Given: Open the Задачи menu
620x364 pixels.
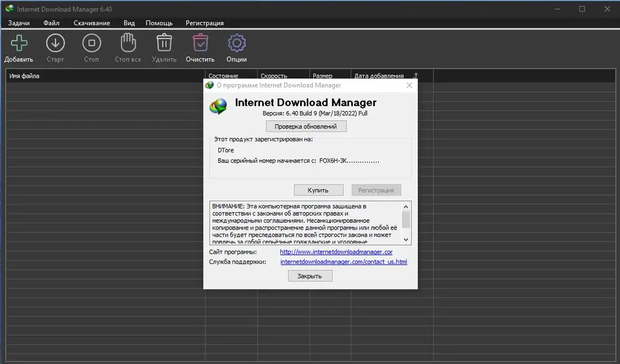Looking at the screenshot, I should 19,23.
